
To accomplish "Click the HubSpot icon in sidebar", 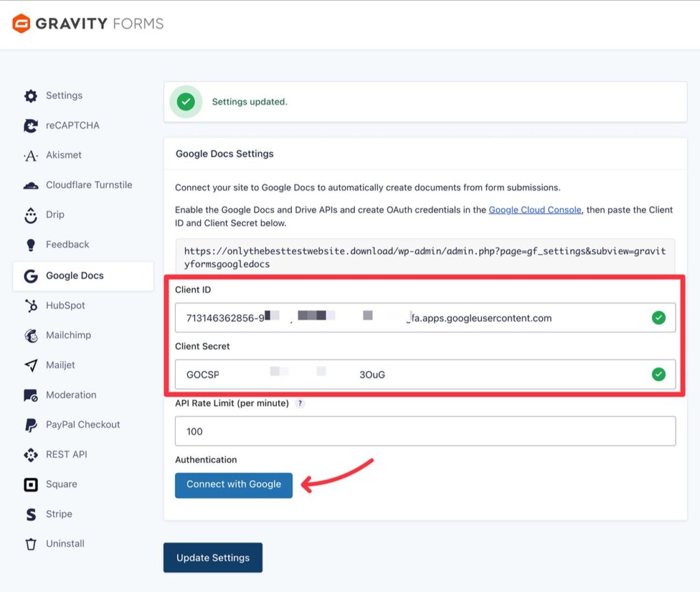I will [31, 306].
